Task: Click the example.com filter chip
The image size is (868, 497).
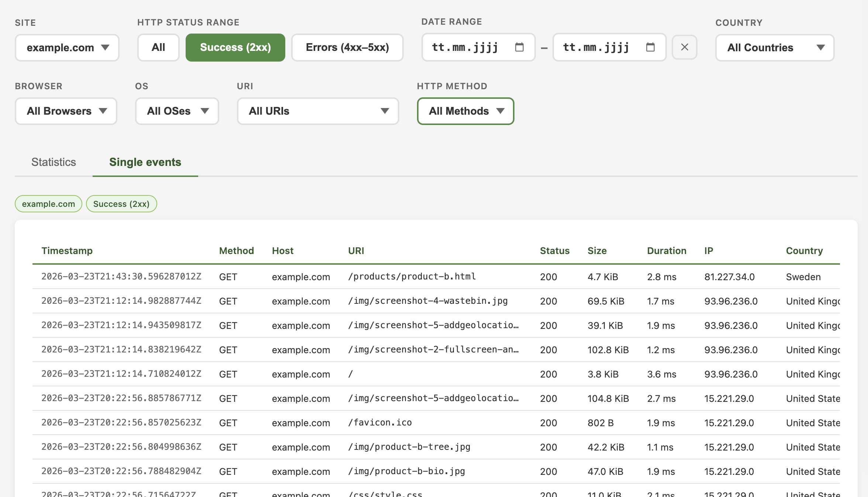Action: click(x=48, y=204)
